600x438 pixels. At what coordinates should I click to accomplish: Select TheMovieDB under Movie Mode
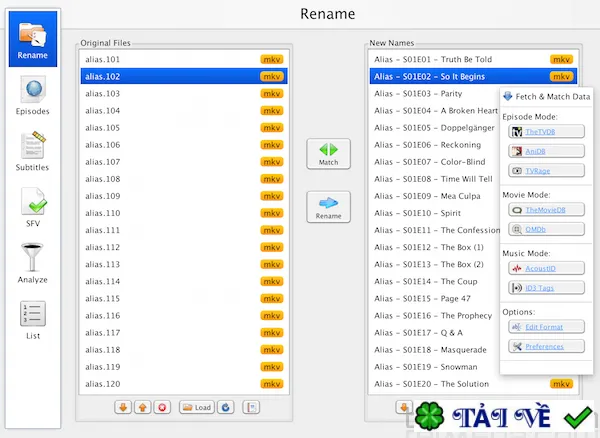546,210
